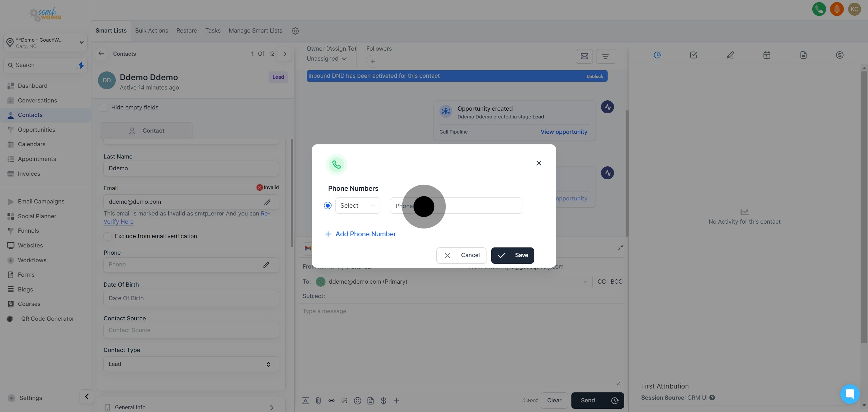Open the payments dollar icon in right panel
This screenshot has height=412, width=868.
pos(839,55)
